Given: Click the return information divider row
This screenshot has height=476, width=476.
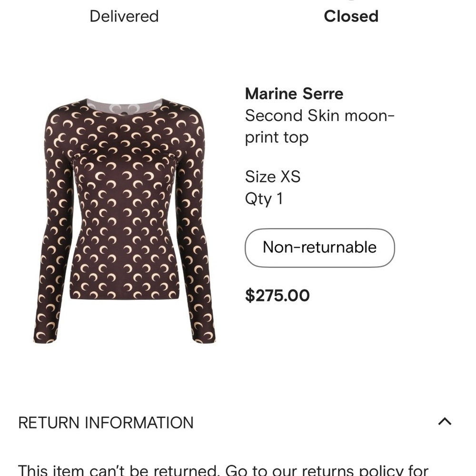Looking at the screenshot, I should pyautogui.click(x=238, y=422).
